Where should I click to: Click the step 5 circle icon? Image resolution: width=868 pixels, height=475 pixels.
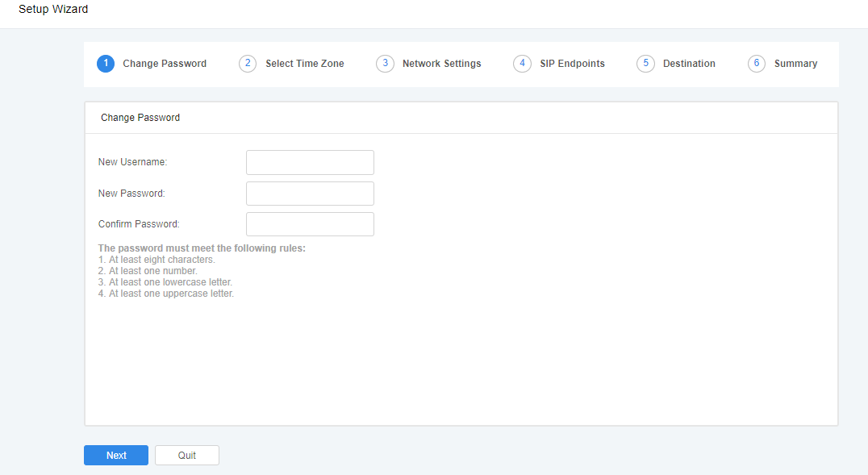tap(645, 64)
